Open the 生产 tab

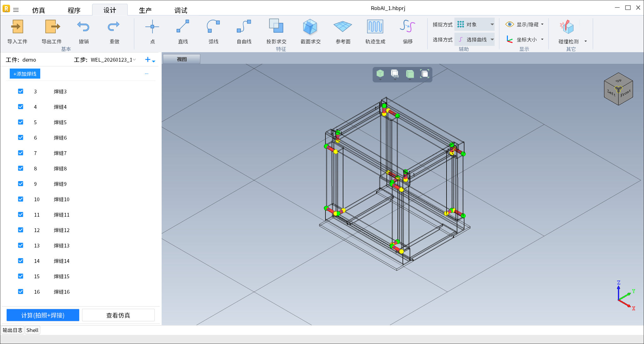click(145, 10)
